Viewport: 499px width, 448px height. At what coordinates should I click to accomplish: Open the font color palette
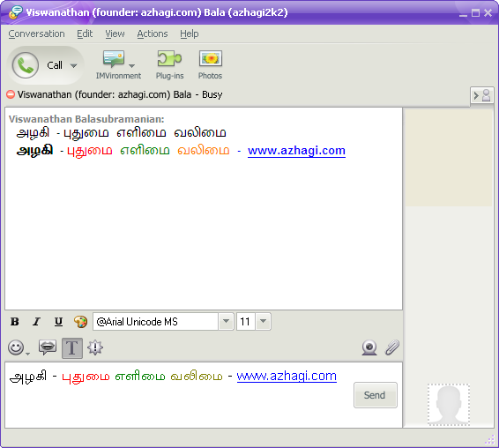[x=80, y=322]
